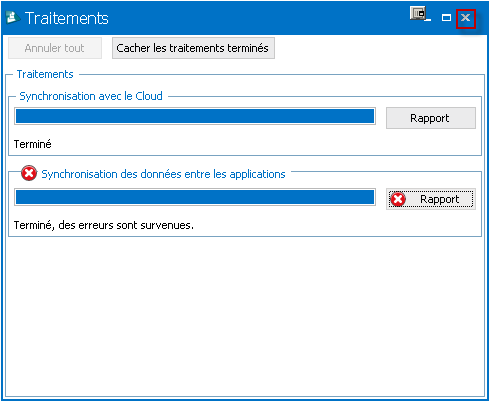Click the Terminé status text under Cloud sync

(33, 144)
